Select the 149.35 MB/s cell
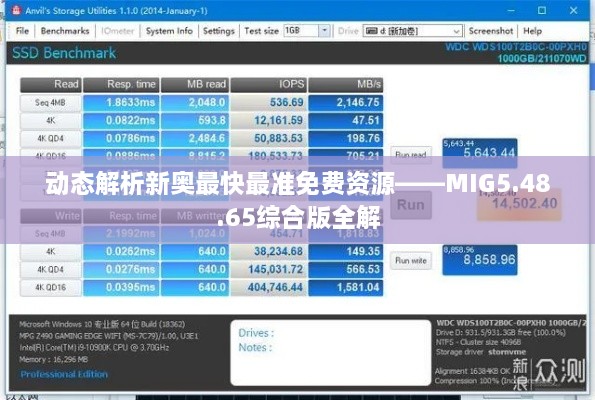Screen dimensions: 595x400 346,251
